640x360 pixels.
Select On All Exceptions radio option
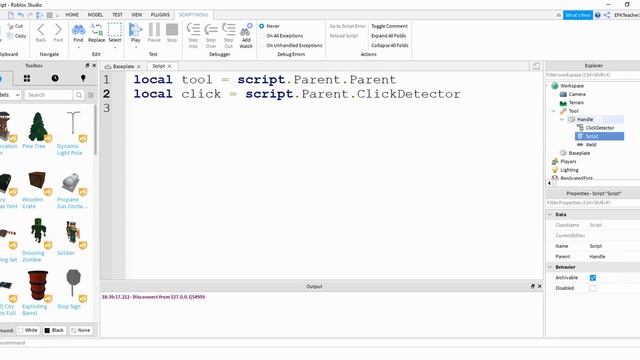[262, 36]
